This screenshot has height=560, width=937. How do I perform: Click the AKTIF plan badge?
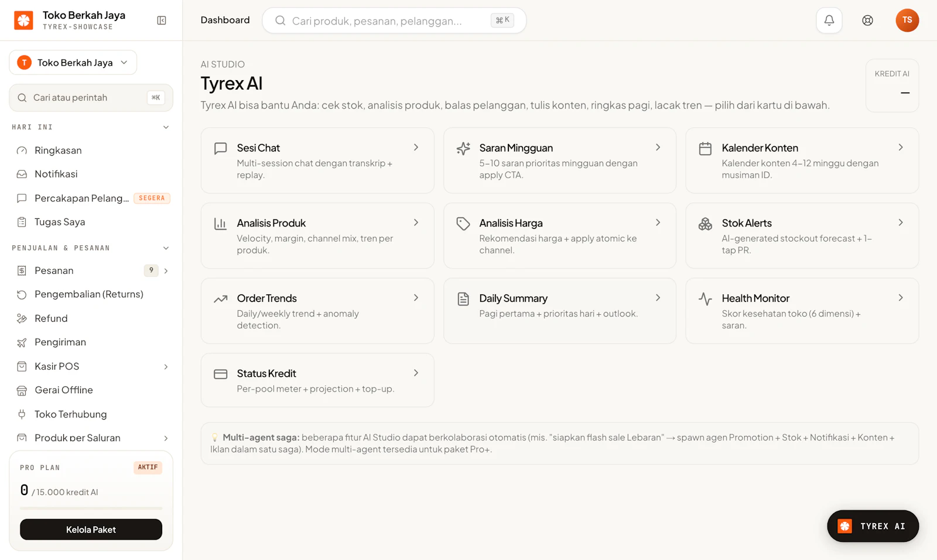[148, 468]
